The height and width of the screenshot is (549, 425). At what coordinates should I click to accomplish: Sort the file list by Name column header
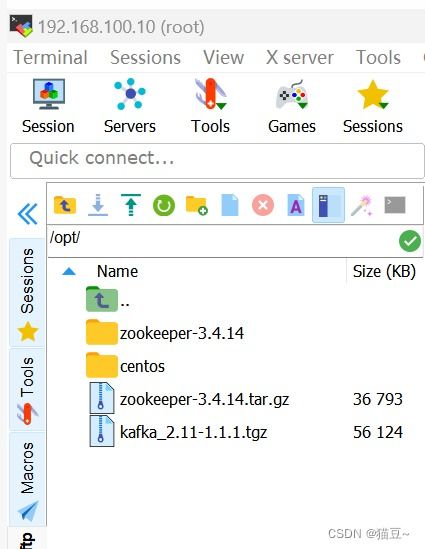tap(117, 271)
